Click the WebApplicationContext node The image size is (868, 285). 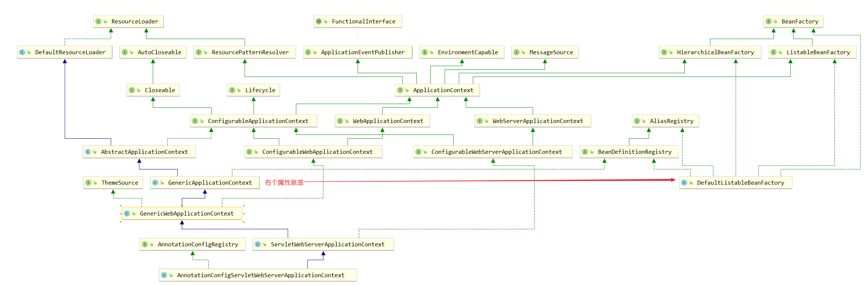(382, 121)
